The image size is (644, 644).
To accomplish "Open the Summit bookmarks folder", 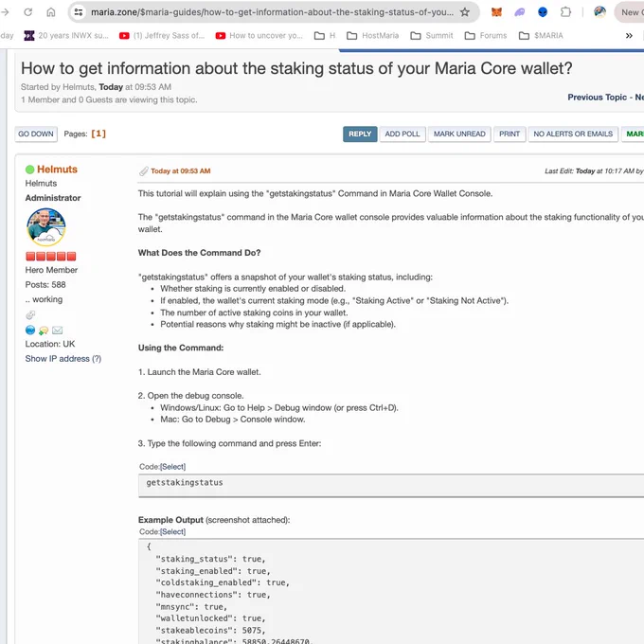I will pyautogui.click(x=432, y=36).
